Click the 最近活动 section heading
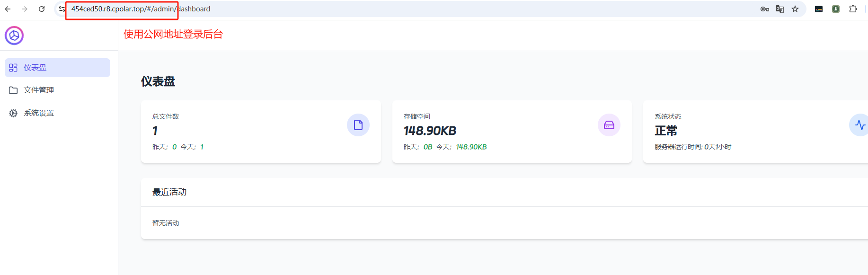The width and height of the screenshot is (868, 275). point(169,192)
